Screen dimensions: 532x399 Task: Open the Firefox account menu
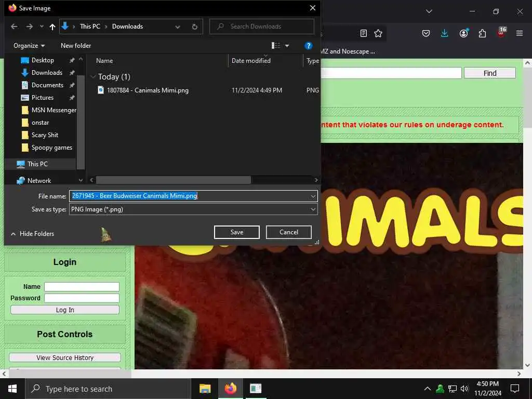[463, 33]
